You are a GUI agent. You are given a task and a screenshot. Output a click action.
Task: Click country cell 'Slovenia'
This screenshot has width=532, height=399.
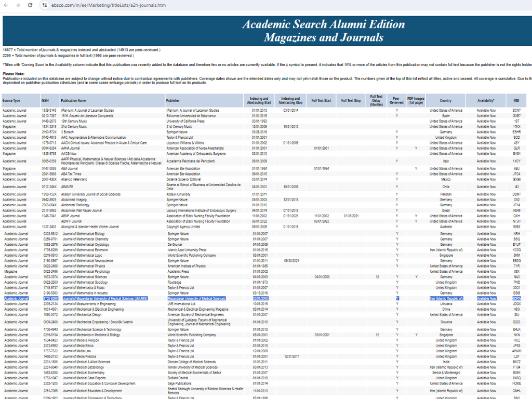click(x=446, y=322)
